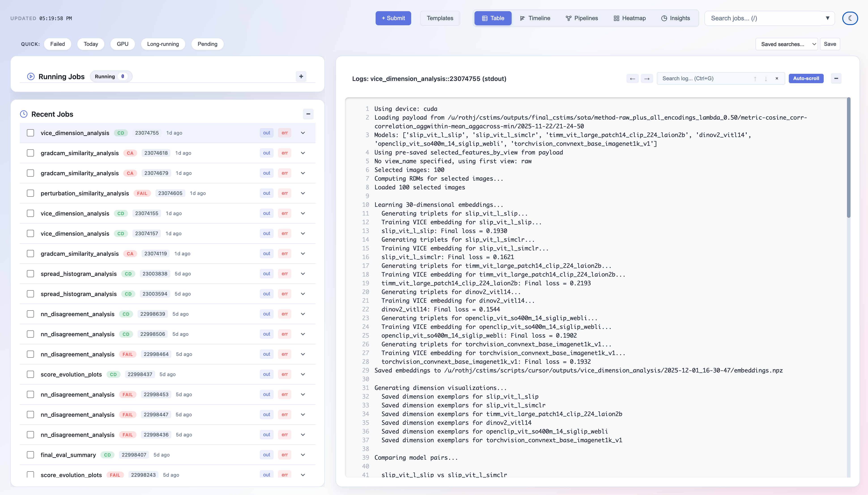Select the perturbation_similarity_analysis FAIL job checkbox
The image size is (868, 495).
(30, 193)
